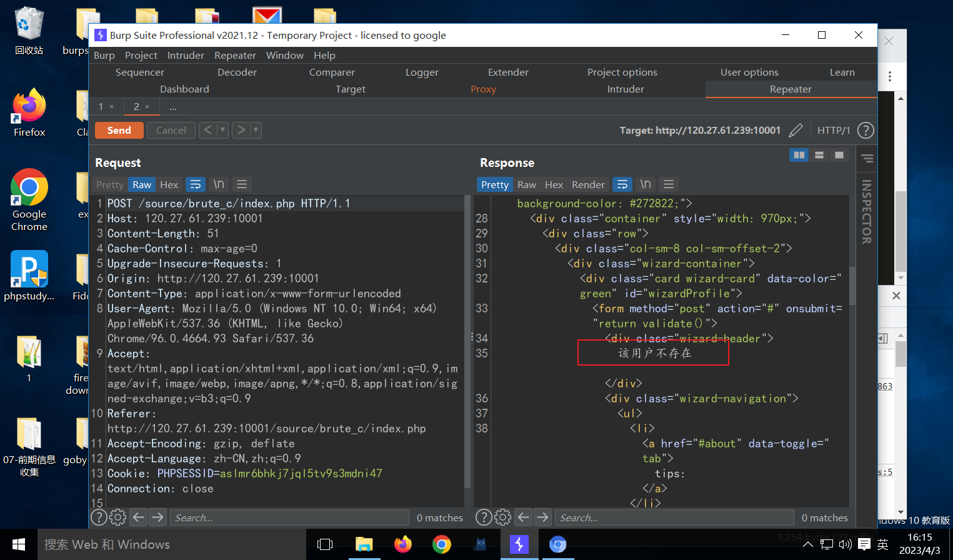The image size is (953, 560).
Task: Switch Response view to Hex
Action: (554, 184)
